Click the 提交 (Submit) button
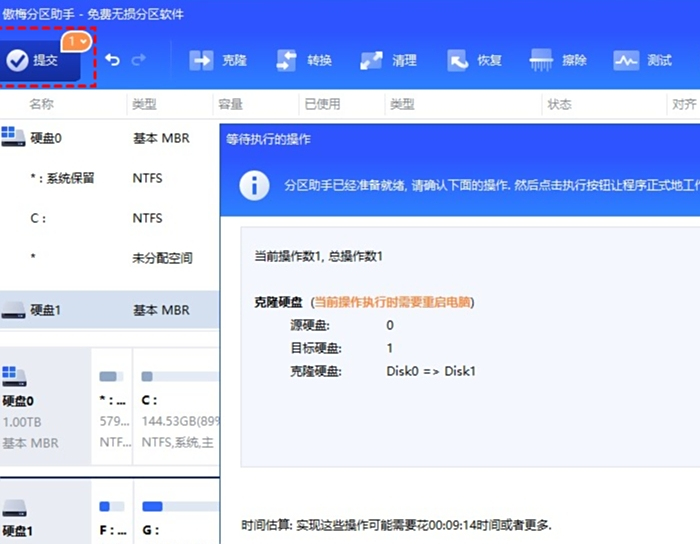Image resolution: width=700 pixels, height=544 pixels. click(39, 60)
